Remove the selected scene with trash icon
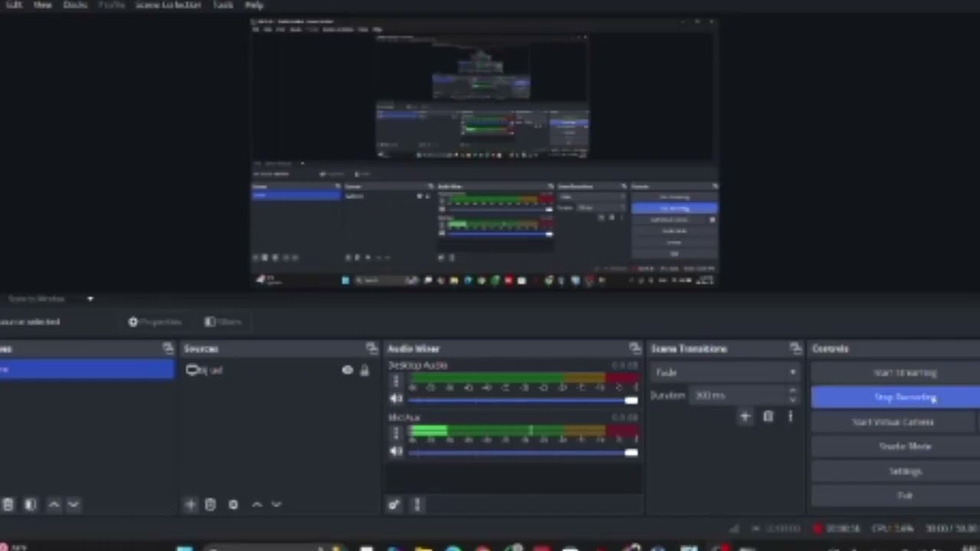Viewport: 980px width, 551px height. [8, 504]
